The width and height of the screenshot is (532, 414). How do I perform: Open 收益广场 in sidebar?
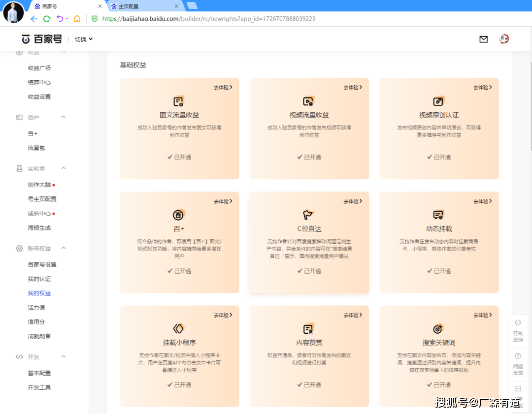pyautogui.click(x=39, y=68)
